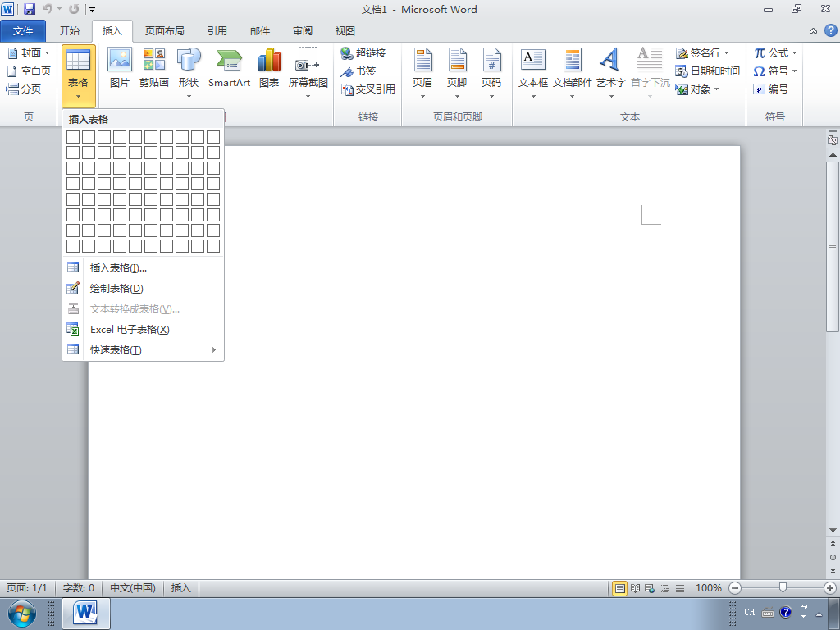Open Page Number (页码) options
Screen dimensions: 840x630
click(x=491, y=73)
